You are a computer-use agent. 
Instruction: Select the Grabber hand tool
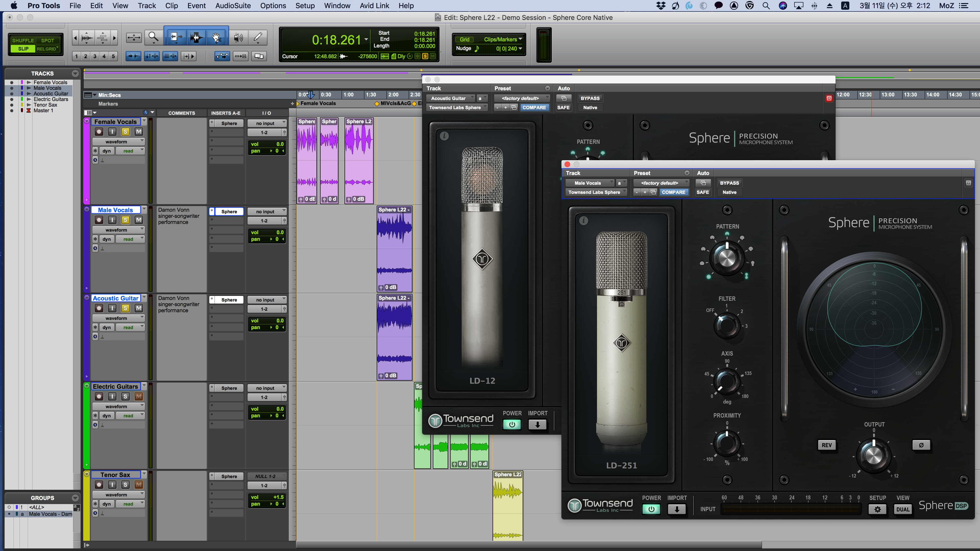point(216,37)
